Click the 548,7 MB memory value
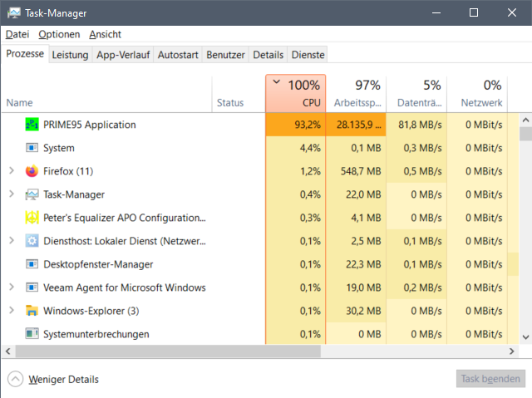The width and height of the screenshot is (532, 398). [x=361, y=171]
